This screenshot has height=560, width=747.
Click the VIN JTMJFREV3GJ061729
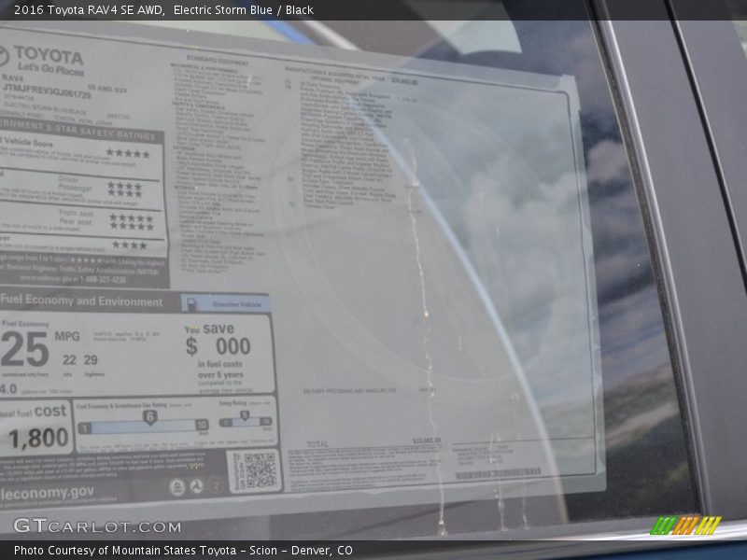coord(46,91)
